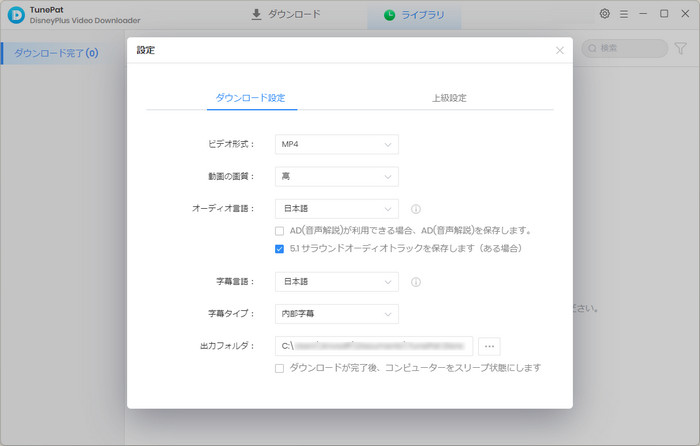
Task: Enable sleep after download checkbox
Action: point(279,368)
